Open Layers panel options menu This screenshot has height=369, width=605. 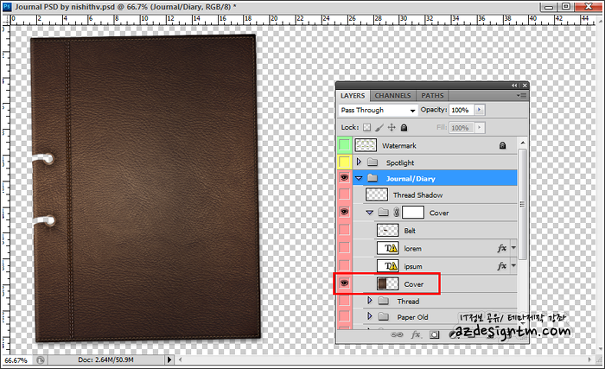point(521,95)
